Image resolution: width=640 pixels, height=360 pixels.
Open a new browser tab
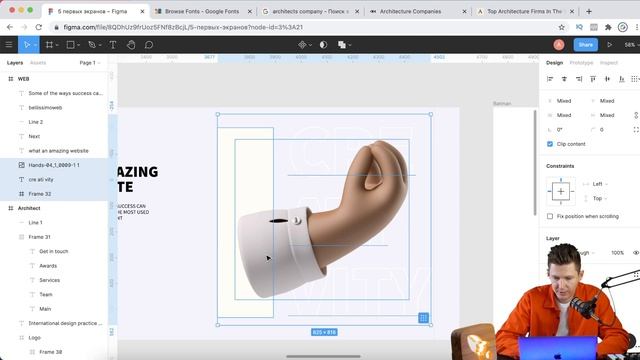pos(589,11)
